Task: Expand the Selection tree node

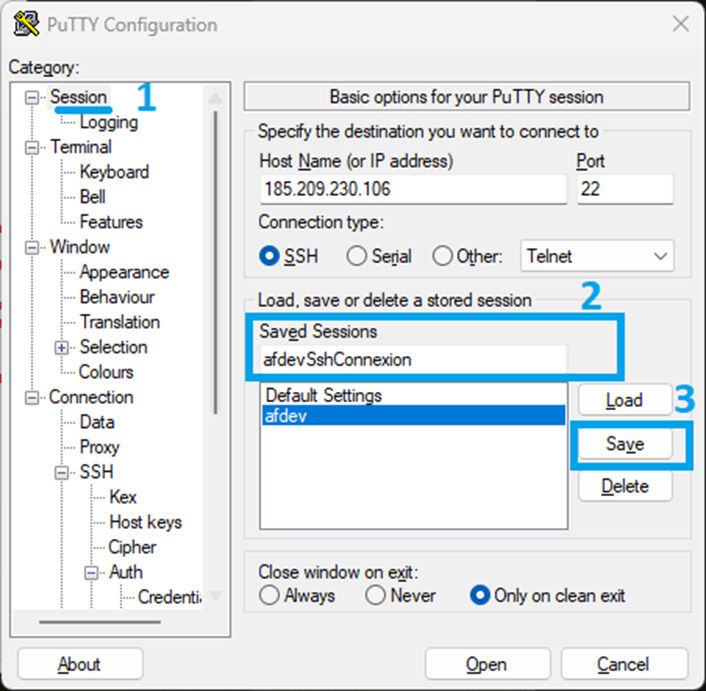Action: click(x=61, y=348)
